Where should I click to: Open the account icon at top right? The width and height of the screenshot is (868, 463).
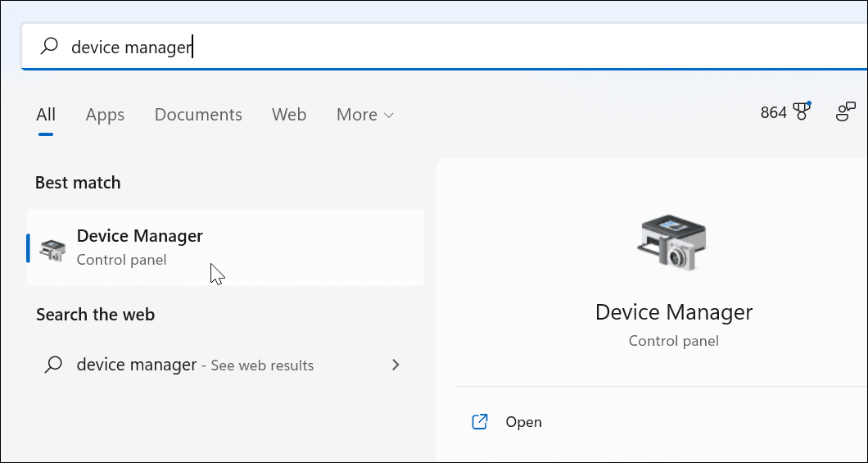[846, 113]
